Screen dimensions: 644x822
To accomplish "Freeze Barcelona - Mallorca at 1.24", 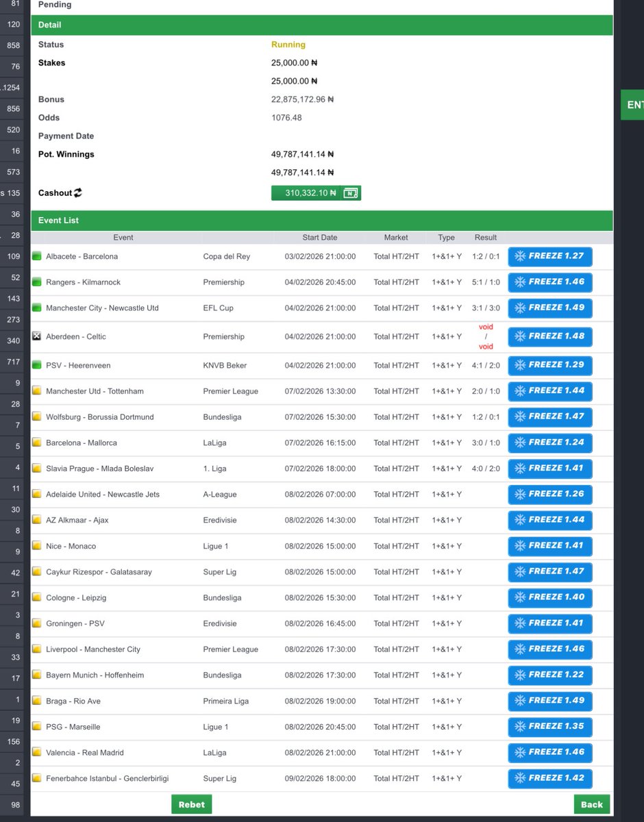I will coord(550,443).
